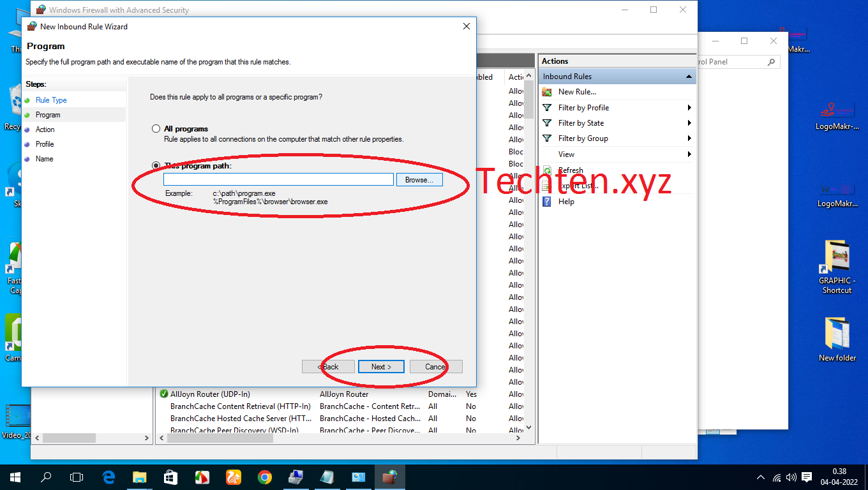
Task: Click the < Back button
Action: (x=328, y=367)
